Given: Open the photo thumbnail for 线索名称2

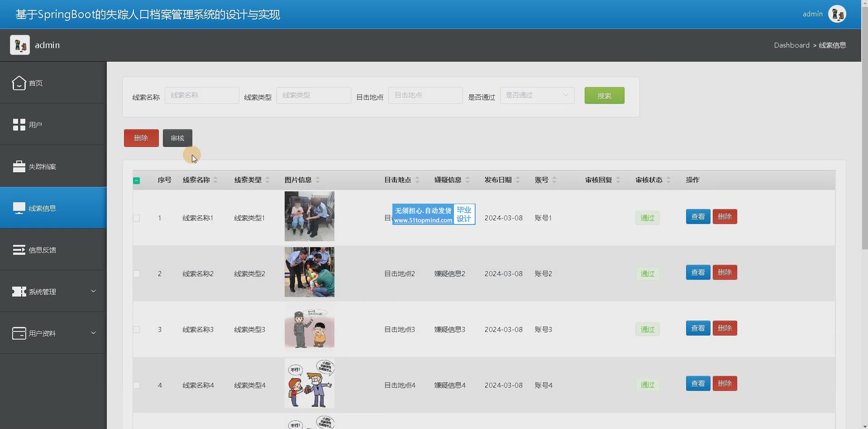Looking at the screenshot, I should tap(310, 272).
